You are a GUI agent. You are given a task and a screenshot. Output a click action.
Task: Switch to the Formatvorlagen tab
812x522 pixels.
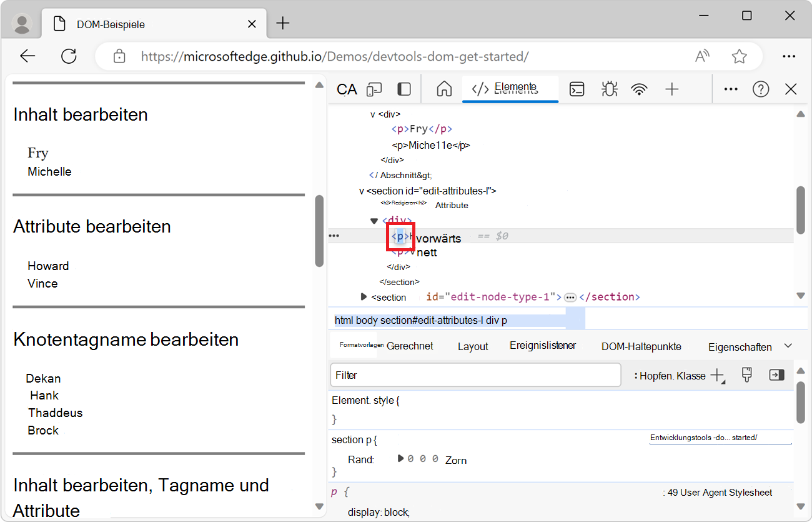click(x=362, y=345)
